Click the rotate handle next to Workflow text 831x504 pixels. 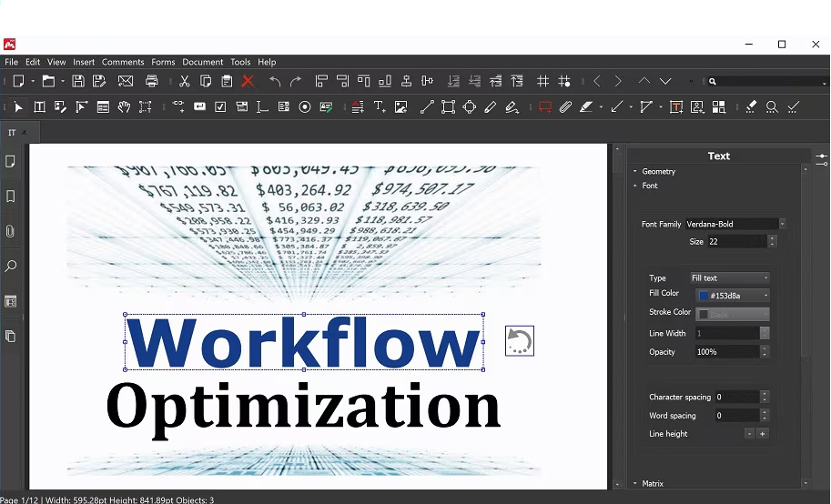520,341
